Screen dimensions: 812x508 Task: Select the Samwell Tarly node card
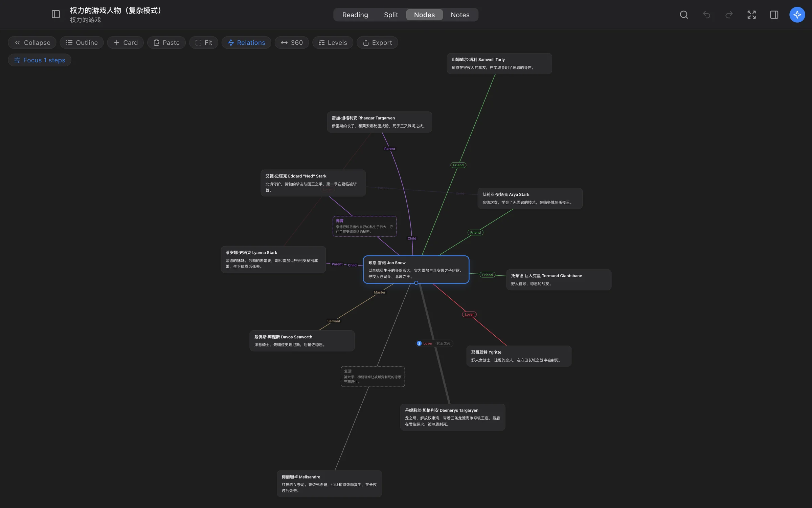coord(499,63)
